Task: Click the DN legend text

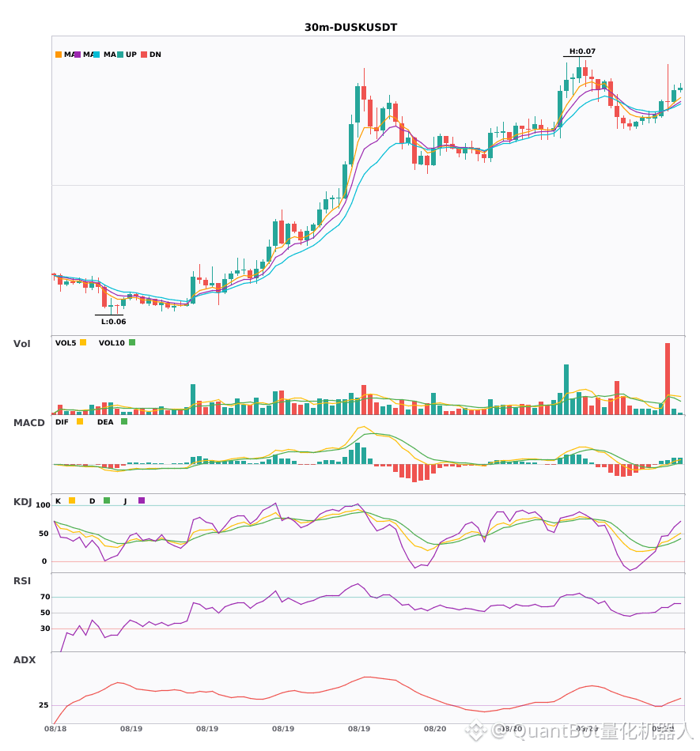Action: click(x=155, y=55)
